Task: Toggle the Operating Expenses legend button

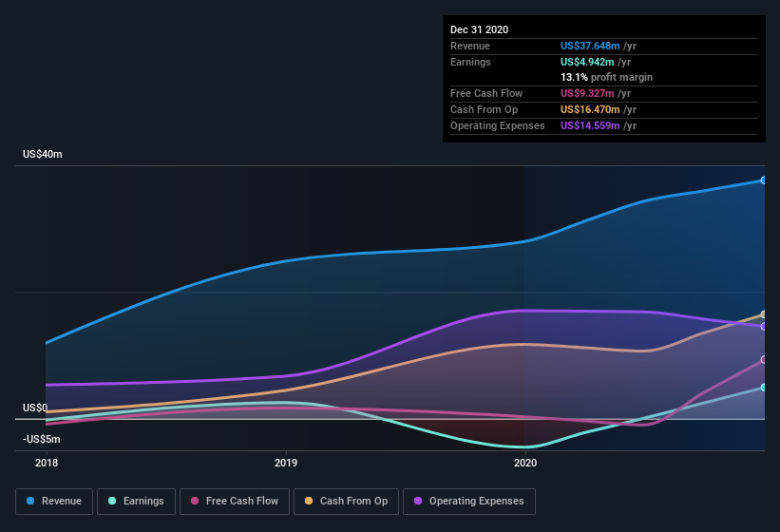Action: tap(469, 502)
